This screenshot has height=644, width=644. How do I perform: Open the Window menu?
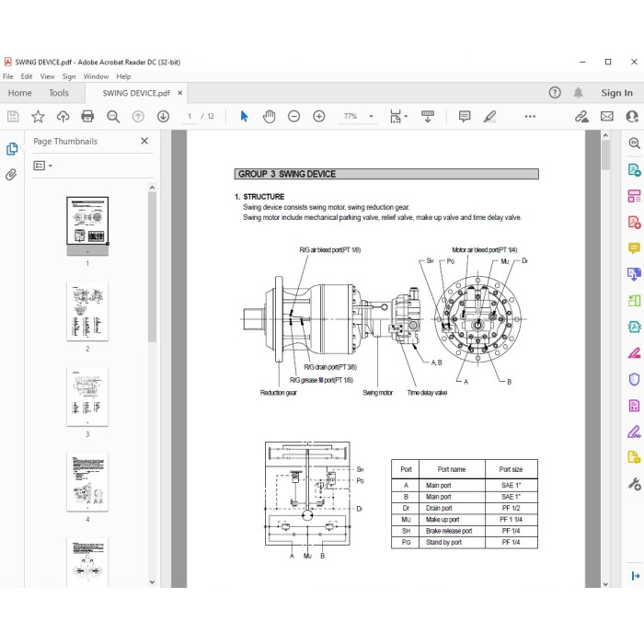[96, 76]
